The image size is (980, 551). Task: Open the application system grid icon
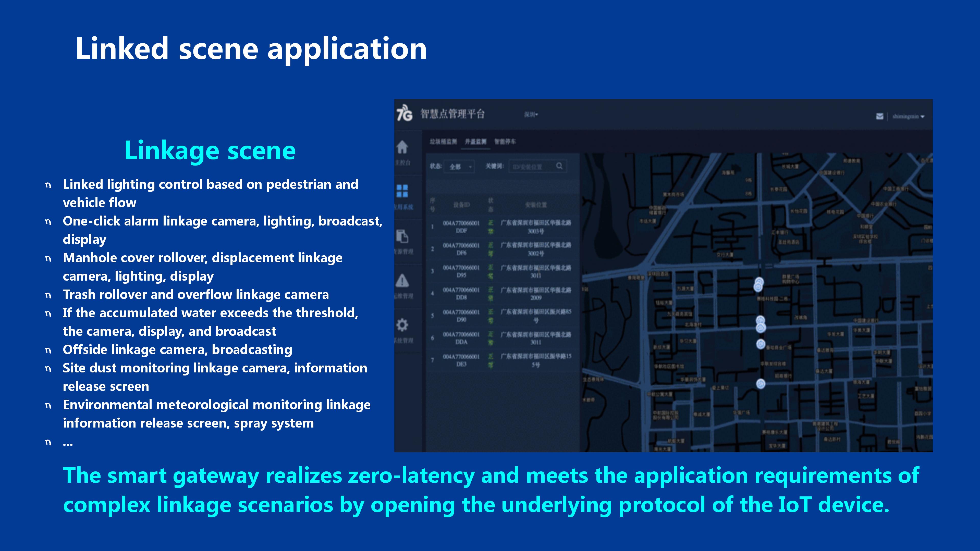pyautogui.click(x=402, y=191)
